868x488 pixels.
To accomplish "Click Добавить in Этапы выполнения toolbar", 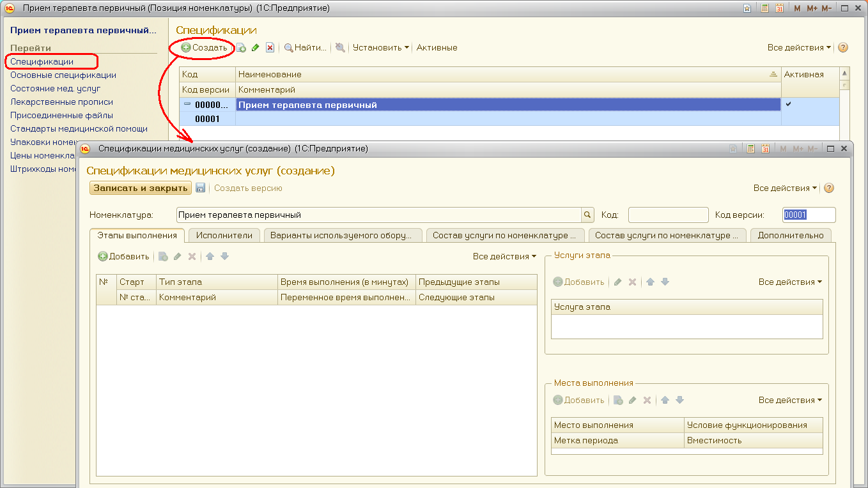I will click(123, 256).
